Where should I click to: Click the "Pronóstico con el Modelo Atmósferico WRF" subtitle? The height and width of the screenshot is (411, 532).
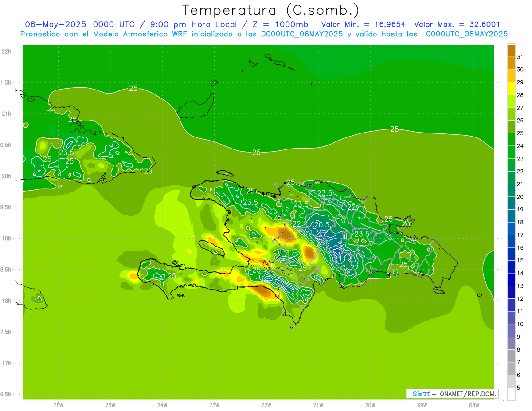tap(104, 34)
